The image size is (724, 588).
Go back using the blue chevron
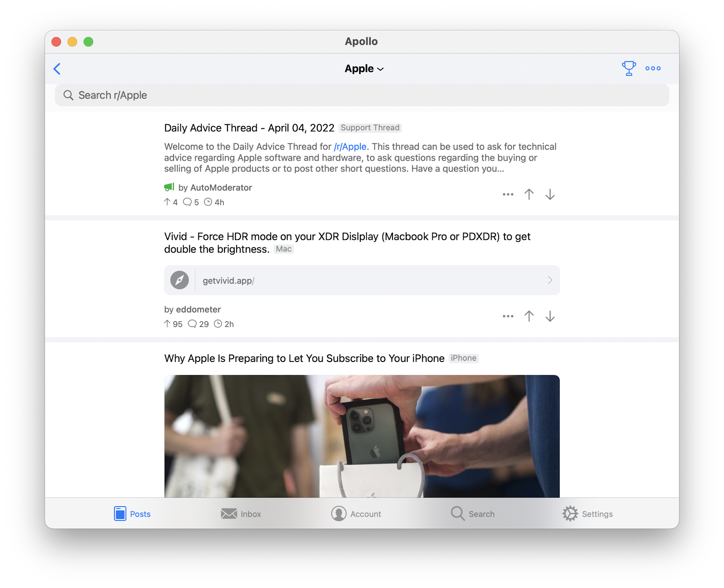(x=57, y=69)
